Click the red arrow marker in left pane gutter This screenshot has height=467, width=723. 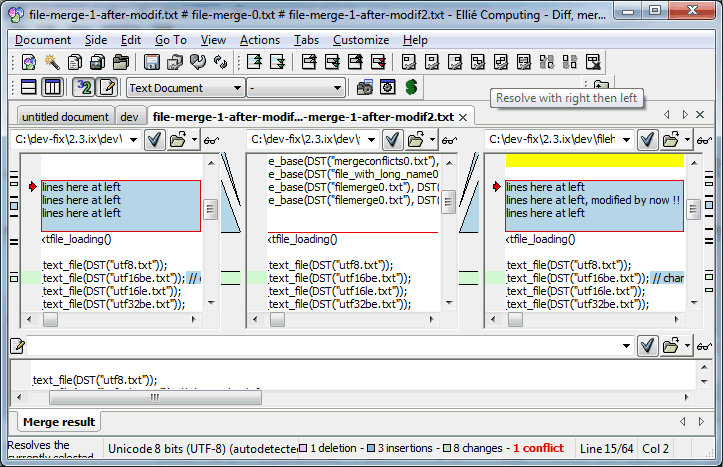coord(32,187)
